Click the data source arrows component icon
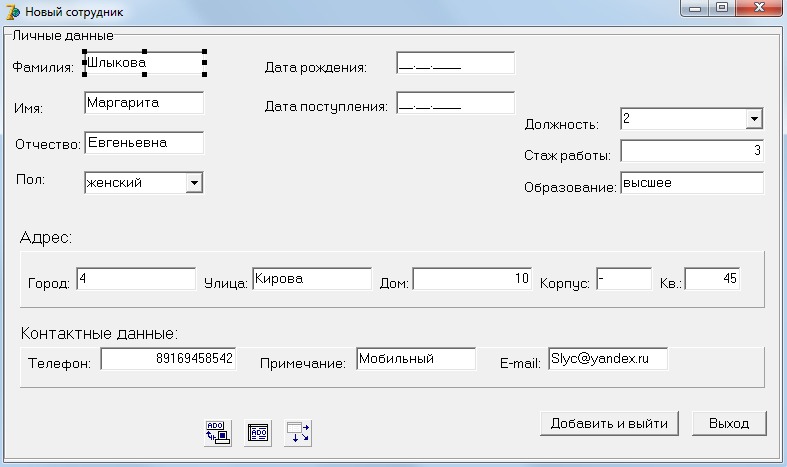Viewport: 787px width, 467px height. (298, 433)
